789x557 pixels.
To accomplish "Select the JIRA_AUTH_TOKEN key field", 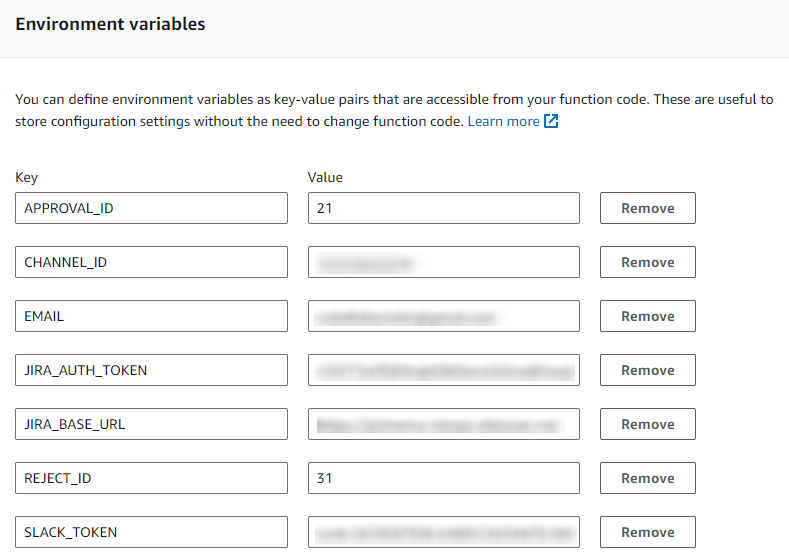I will click(x=151, y=370).
